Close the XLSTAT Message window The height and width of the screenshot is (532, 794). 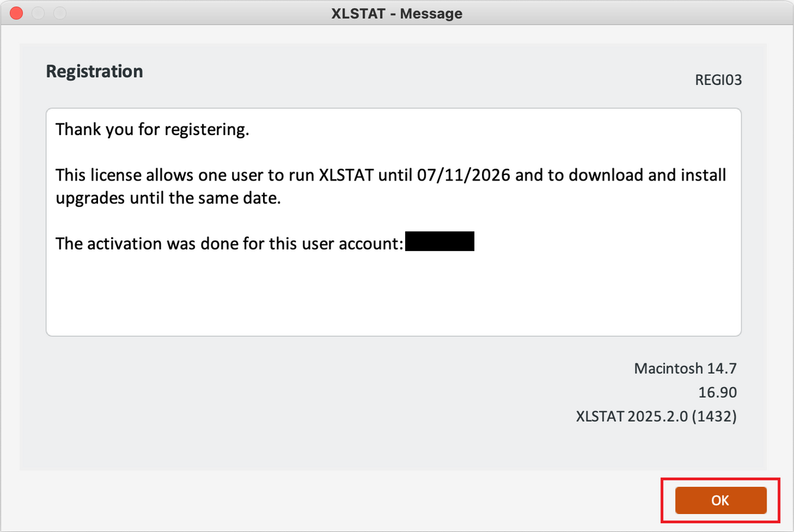17,13
